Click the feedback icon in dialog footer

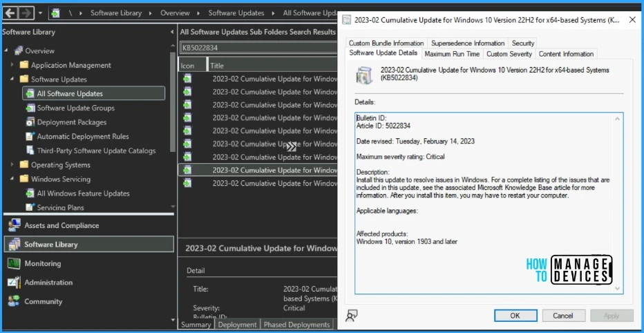[351, 315]
